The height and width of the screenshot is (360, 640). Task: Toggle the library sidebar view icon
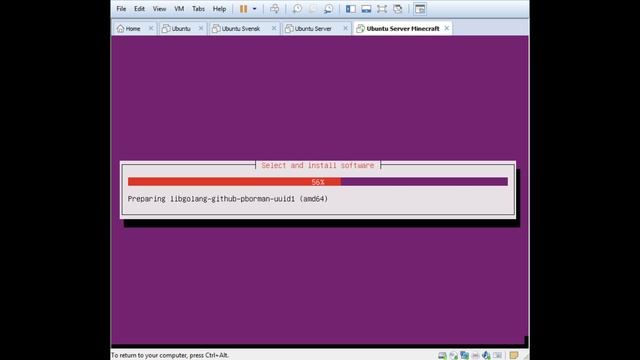pos(351,9)
